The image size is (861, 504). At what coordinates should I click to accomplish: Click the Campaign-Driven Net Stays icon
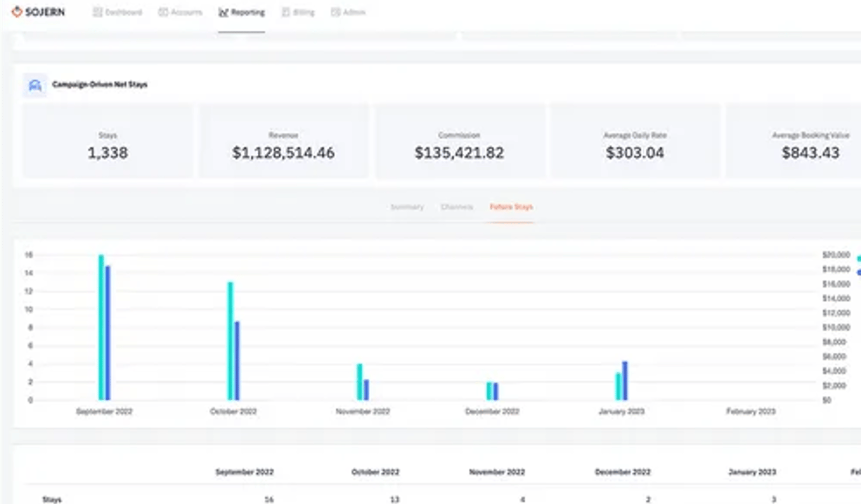(35, 85)
